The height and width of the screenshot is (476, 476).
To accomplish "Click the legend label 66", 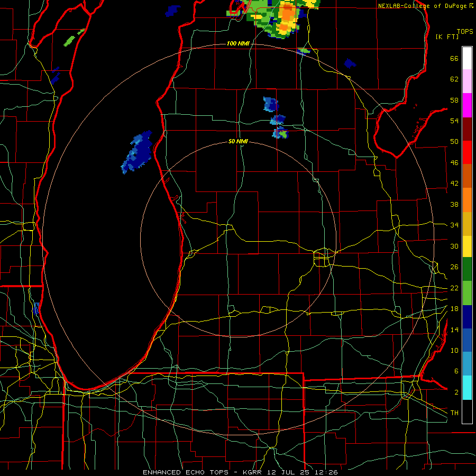I will 454,59.
